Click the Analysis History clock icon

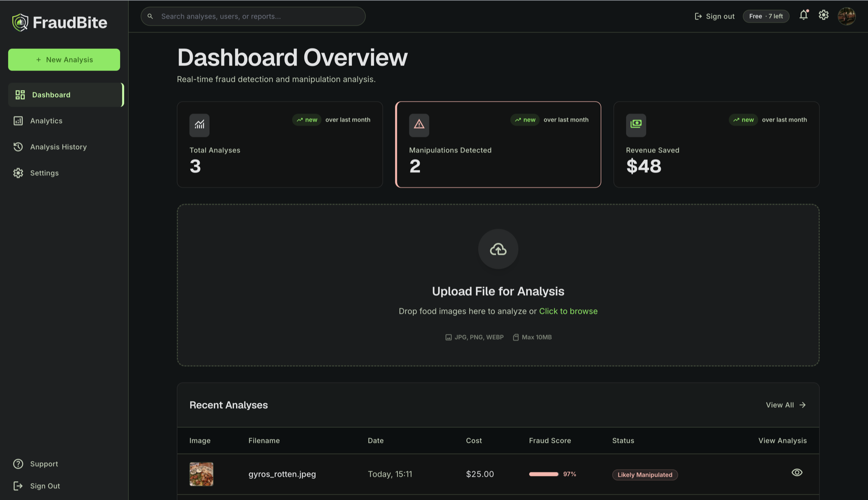coord(18,147)
